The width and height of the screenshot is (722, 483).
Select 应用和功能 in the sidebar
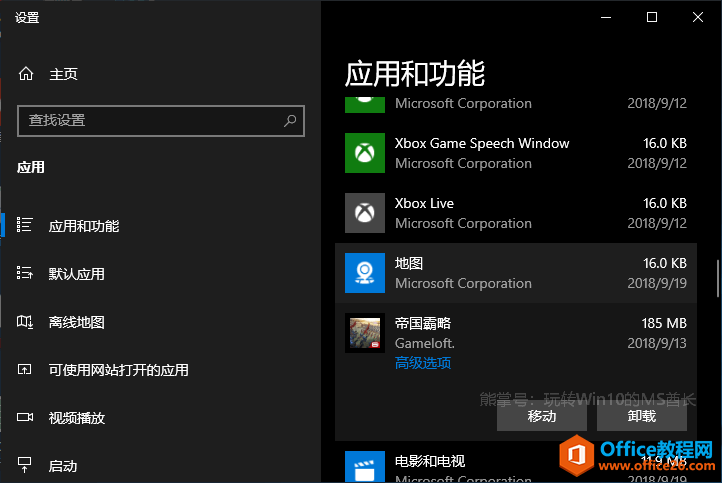click(84, 226)
